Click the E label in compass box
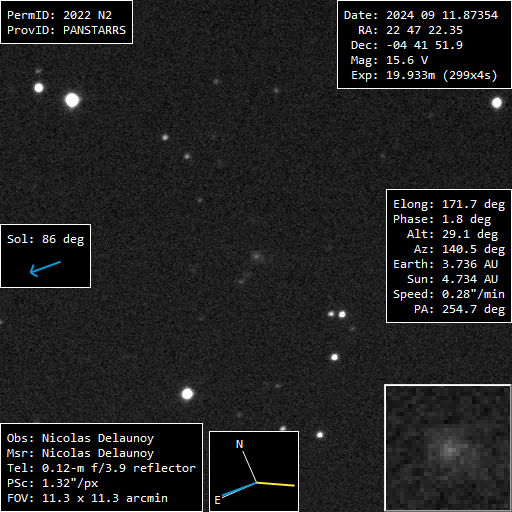The height and width of the screenshot is (512, 512). 217,500
